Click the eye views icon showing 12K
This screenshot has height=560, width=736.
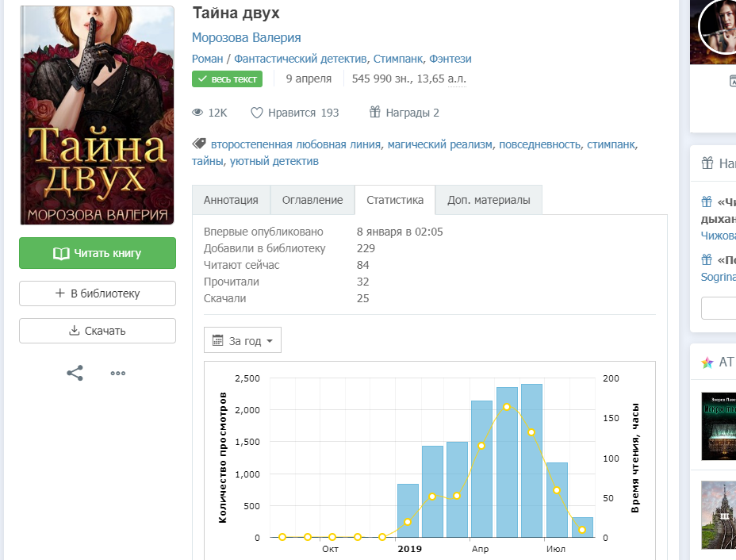pyautogui.click(x=198, y=113)
